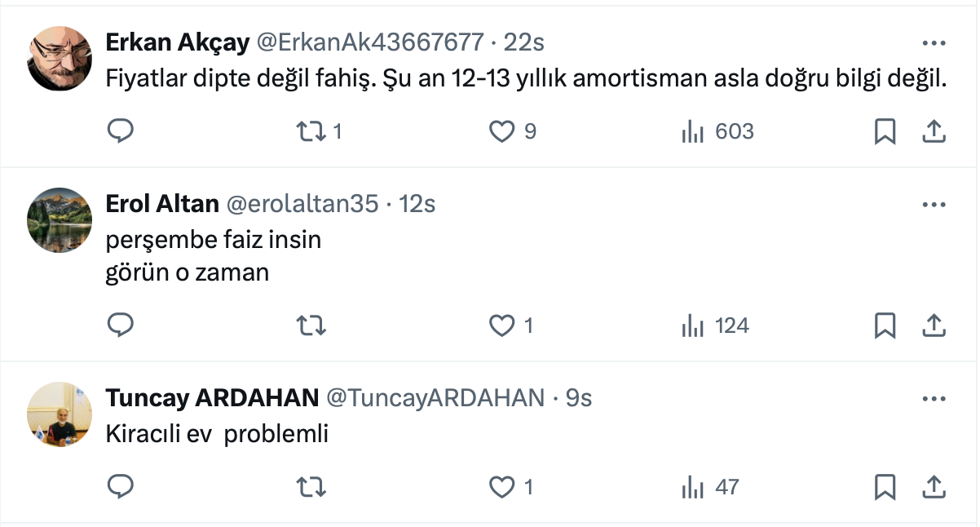
Task: Open more options for Erol Altan's tweet
Action: pyautogui.click(x=933, y=205)
